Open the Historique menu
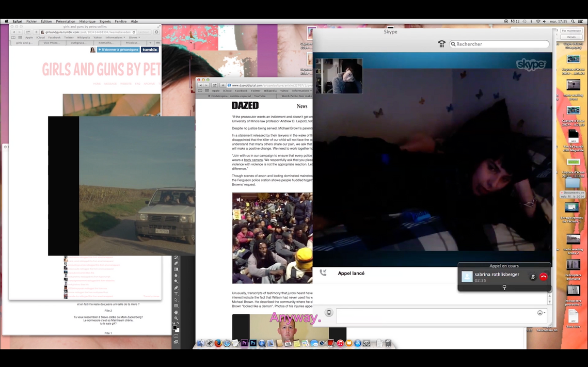 point(87,21)
